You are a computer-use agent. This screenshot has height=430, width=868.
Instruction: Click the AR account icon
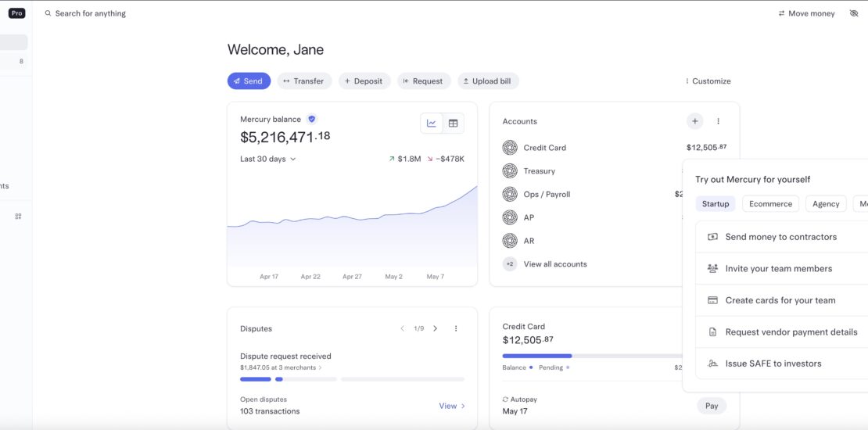[x=510, y=241]
